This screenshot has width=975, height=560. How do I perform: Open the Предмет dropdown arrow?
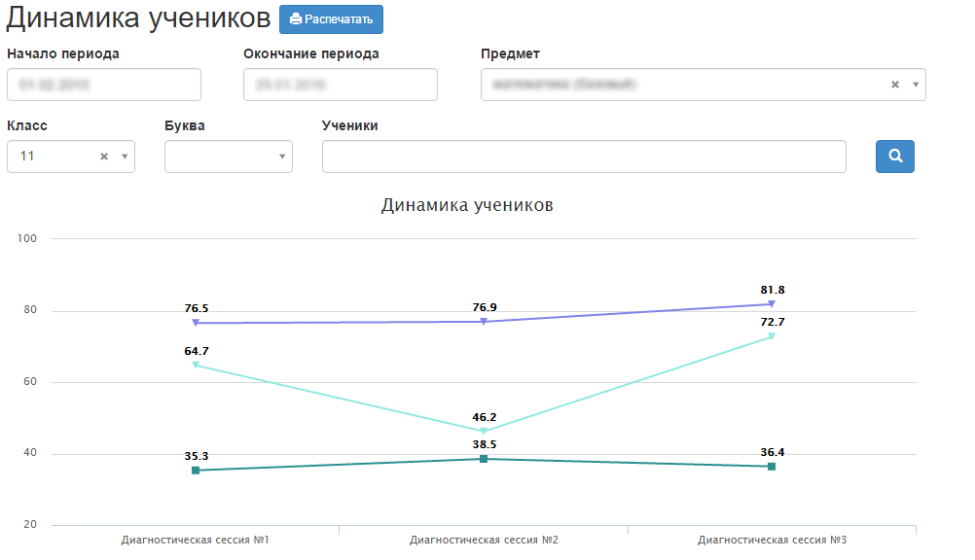(x=915, y=85)
